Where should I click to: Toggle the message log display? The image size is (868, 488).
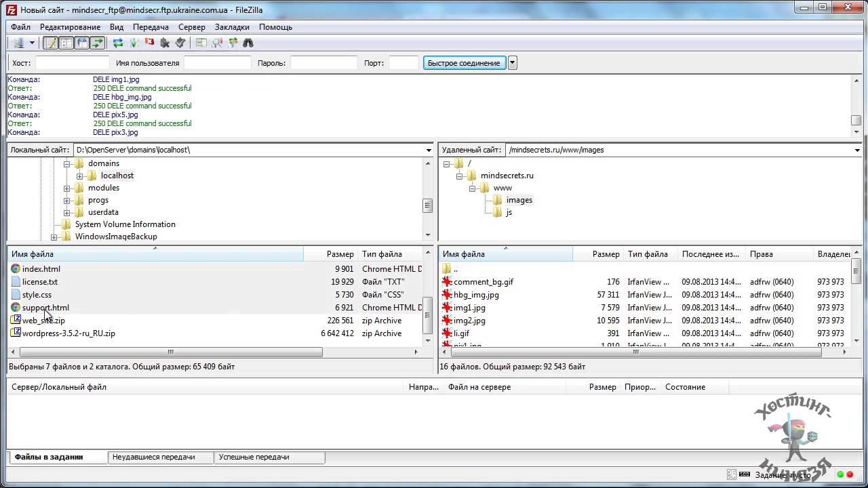tap(51, 43)
